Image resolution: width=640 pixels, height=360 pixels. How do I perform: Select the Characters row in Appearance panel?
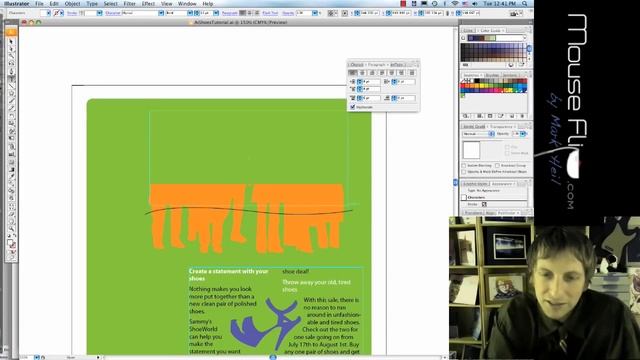pos(494,197)
